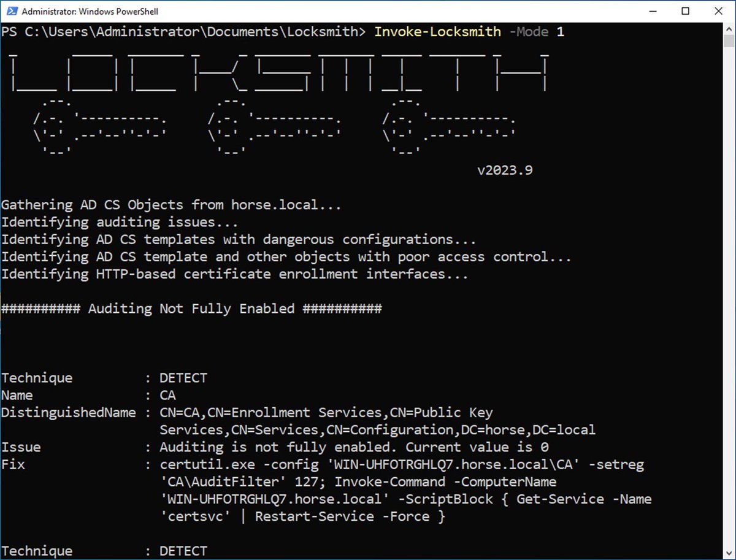Viewport: 736px width, 560px height.
Task: Click the 'Fix' field label
Action: 13,464
